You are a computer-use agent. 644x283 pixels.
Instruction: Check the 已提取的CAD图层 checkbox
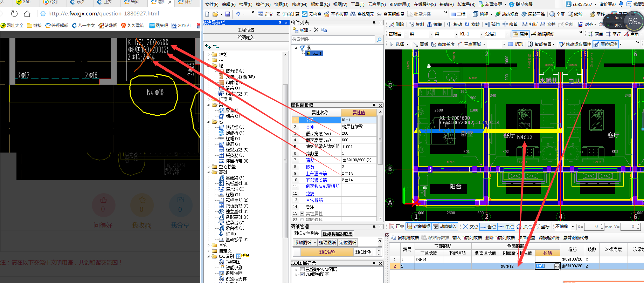point(303,269)
